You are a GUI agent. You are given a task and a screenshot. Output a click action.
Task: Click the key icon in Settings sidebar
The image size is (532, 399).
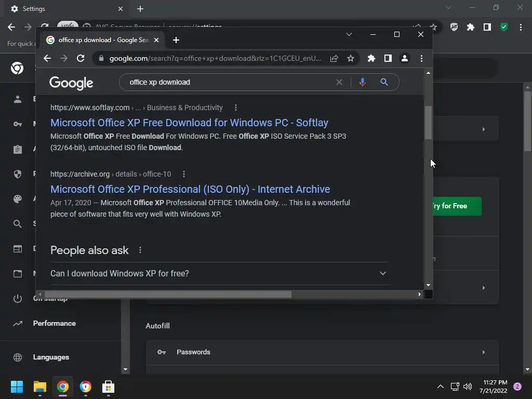[x=18, y=124]
